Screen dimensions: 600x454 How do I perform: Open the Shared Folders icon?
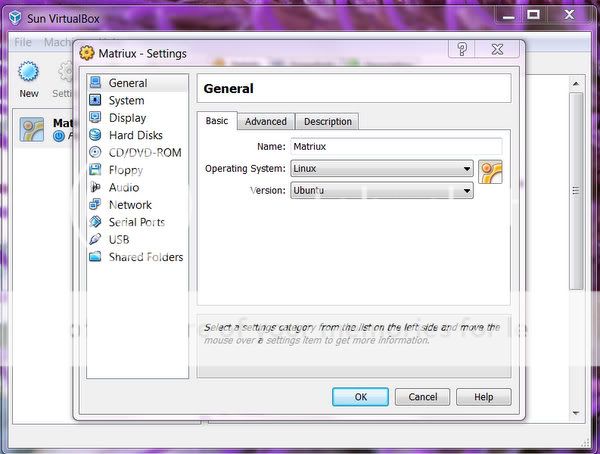(x=95, y=256)
